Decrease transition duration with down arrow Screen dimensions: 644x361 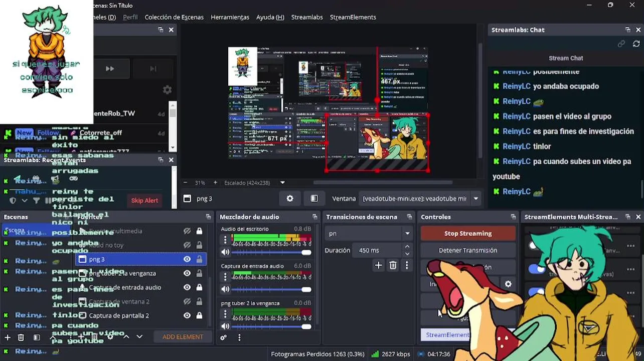[407, 254]
